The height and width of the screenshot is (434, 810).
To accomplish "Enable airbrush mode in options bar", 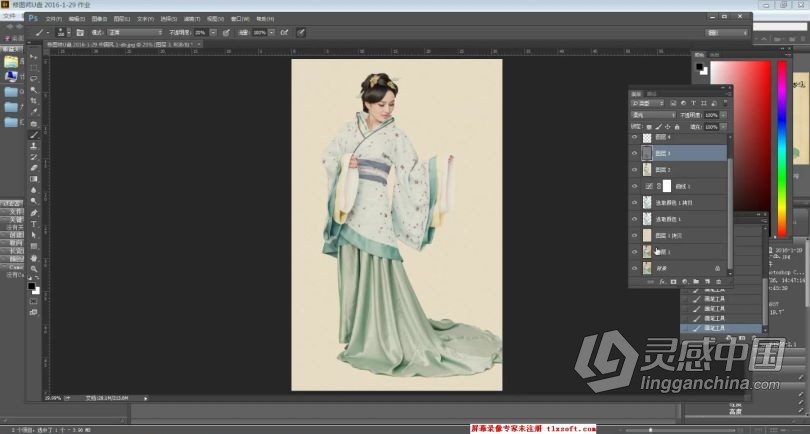I will (284, 33).
